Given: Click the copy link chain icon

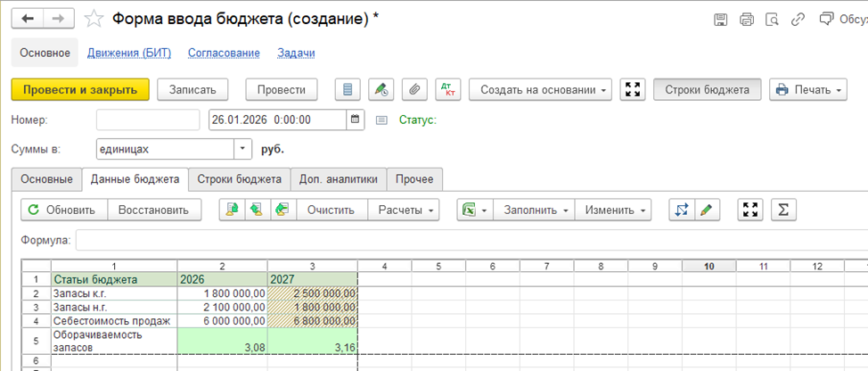Looking at the screenshot, I should click(800, 19).
